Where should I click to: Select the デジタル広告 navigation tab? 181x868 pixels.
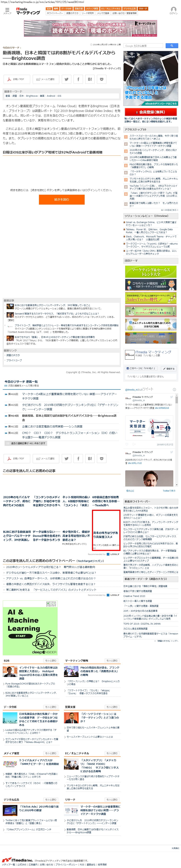(129, 8)
